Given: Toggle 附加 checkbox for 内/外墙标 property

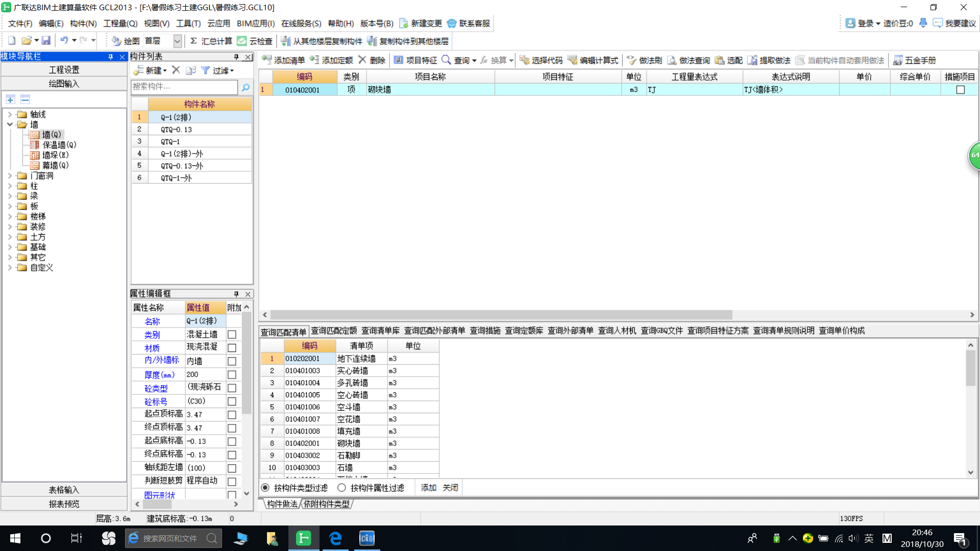Looking at the screenshot, I should pyautogui.click(x=232, y=361).
